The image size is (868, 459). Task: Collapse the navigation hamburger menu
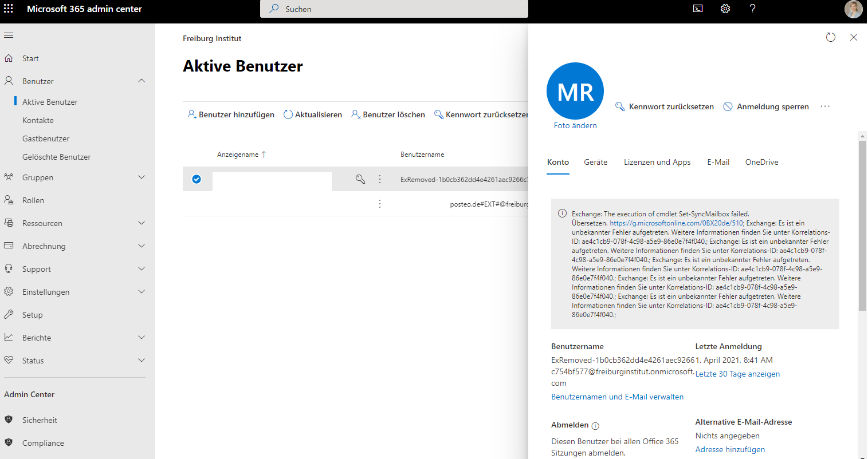click(9, 35)
